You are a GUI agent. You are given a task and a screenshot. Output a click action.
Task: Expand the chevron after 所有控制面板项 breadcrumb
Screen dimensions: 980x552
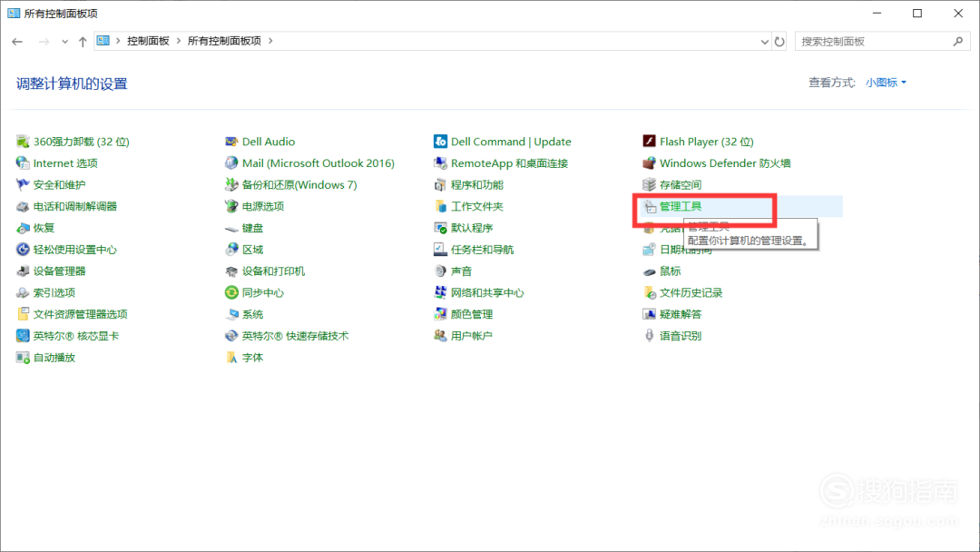(270, 41)
